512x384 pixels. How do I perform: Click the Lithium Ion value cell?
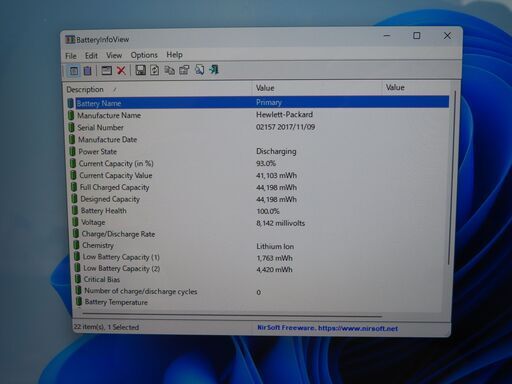tap(275, 246)
